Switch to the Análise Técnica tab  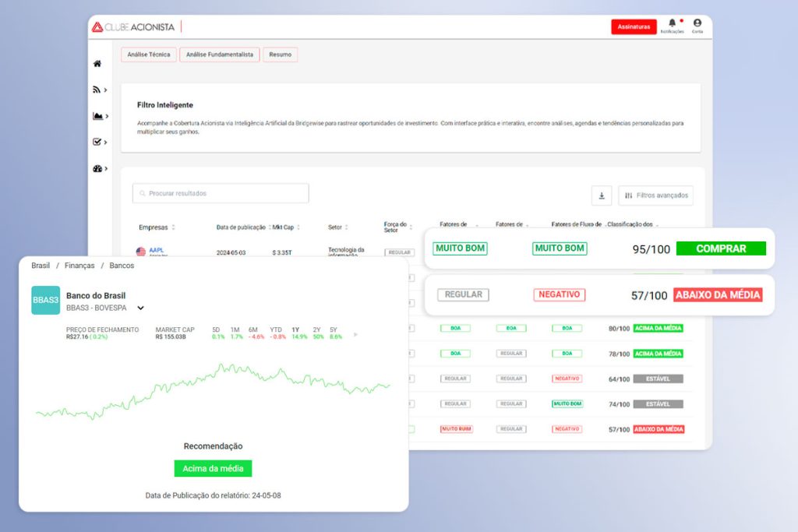149,55
